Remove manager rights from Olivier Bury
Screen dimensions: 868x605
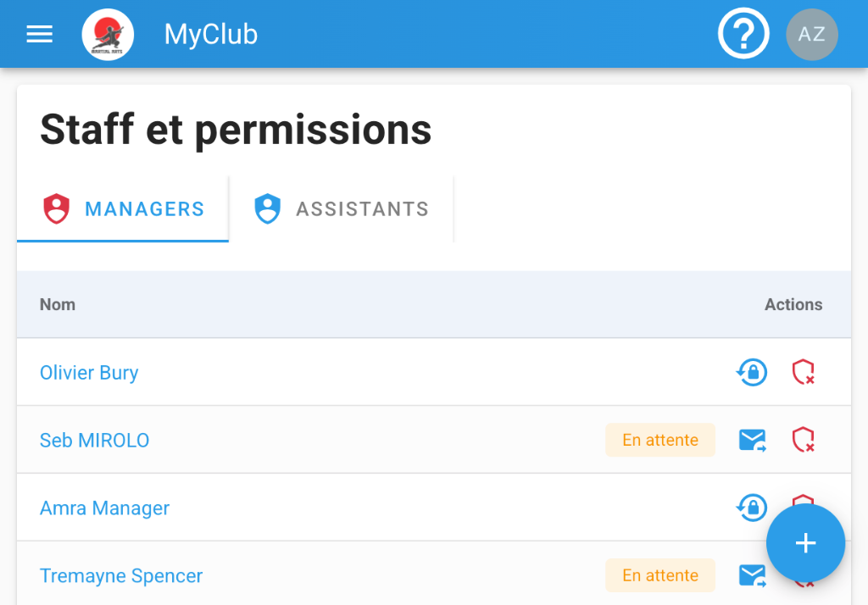(x=803, y=372)
